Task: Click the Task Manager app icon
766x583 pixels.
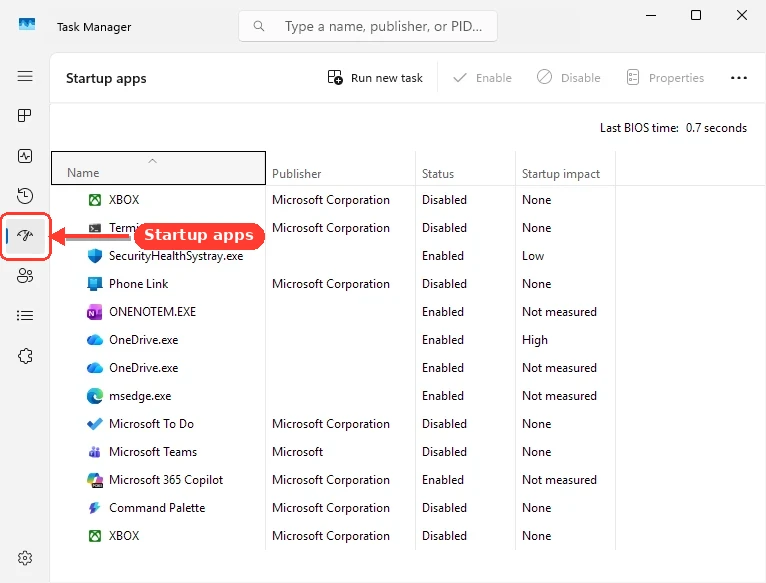Action: pos(26,24)
